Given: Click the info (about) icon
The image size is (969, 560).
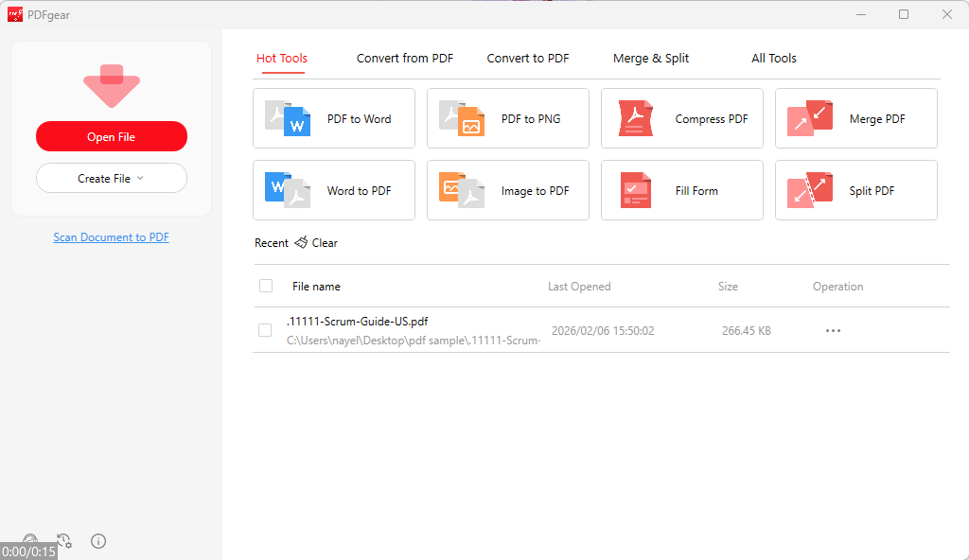Looking at the screenshot, I should click(x=98, y=541).
